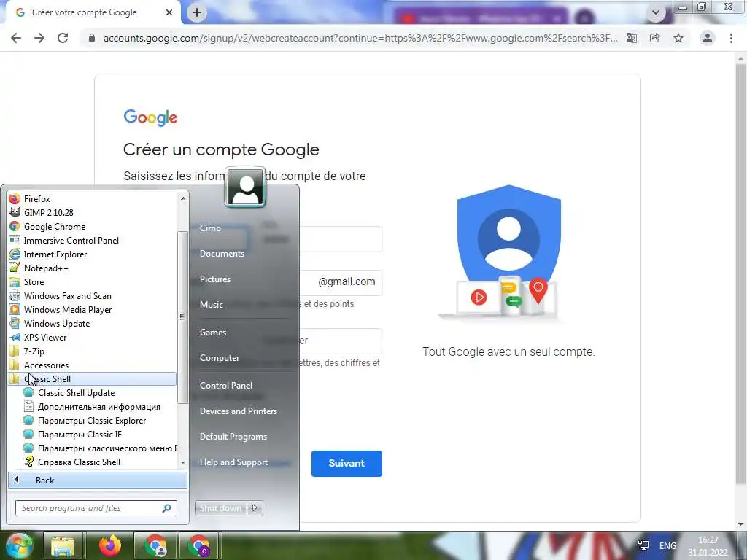Click the Gmail username field
747x560 pixels.
coord(341,282)
